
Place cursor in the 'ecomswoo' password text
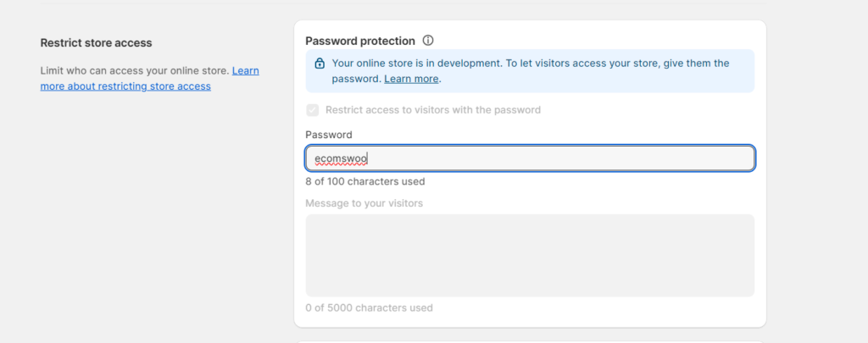(341, 159)
